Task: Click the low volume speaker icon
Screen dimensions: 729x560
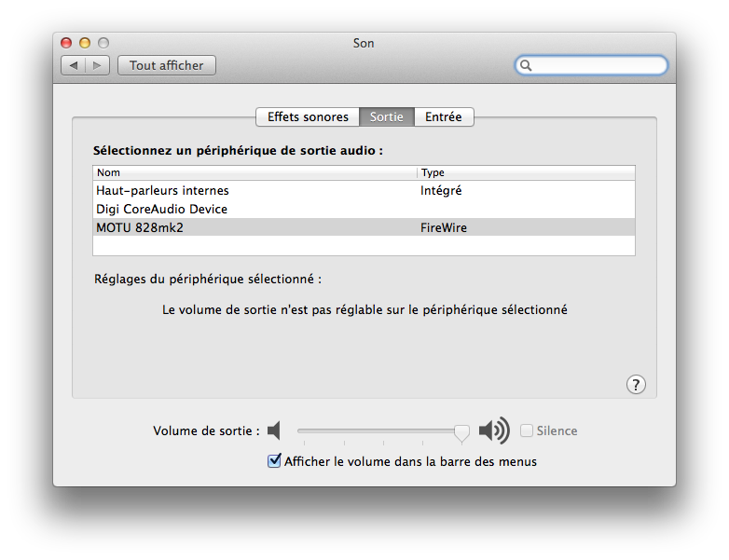Action: click(x=274, y=430)
